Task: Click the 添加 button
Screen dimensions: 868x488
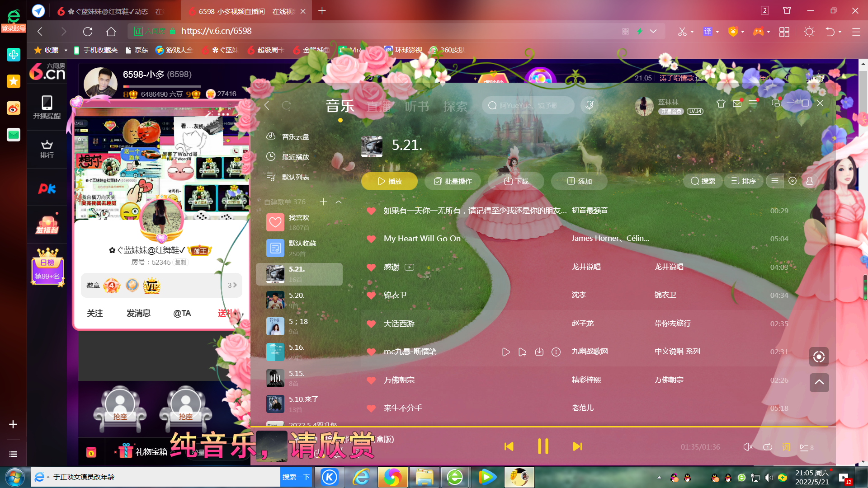Action: click(x=579, y=181)
